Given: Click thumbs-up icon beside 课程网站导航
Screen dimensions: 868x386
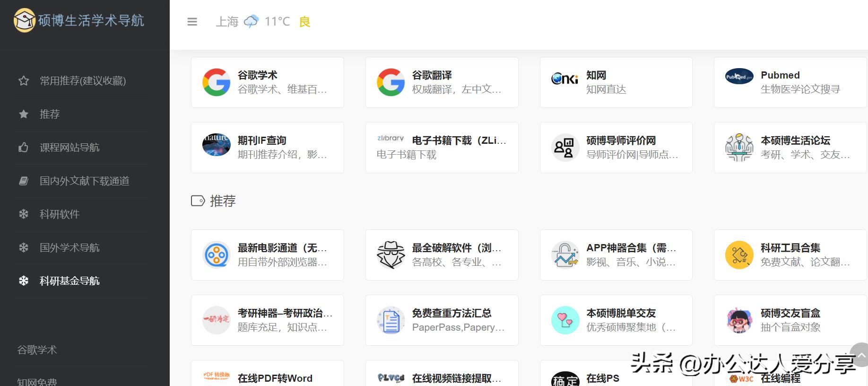Looking at the screenshot, I should (x=24, y=148).
